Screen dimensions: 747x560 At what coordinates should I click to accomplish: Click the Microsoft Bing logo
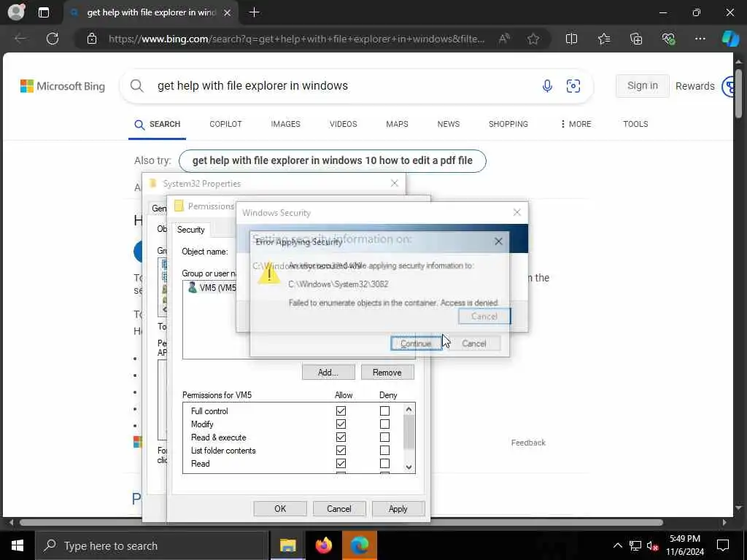point(63,86)
